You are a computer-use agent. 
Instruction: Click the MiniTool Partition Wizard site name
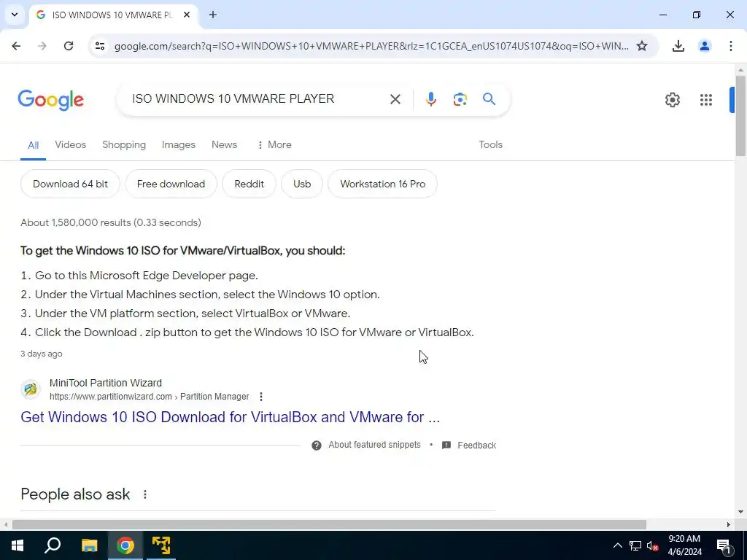point(106,383)
